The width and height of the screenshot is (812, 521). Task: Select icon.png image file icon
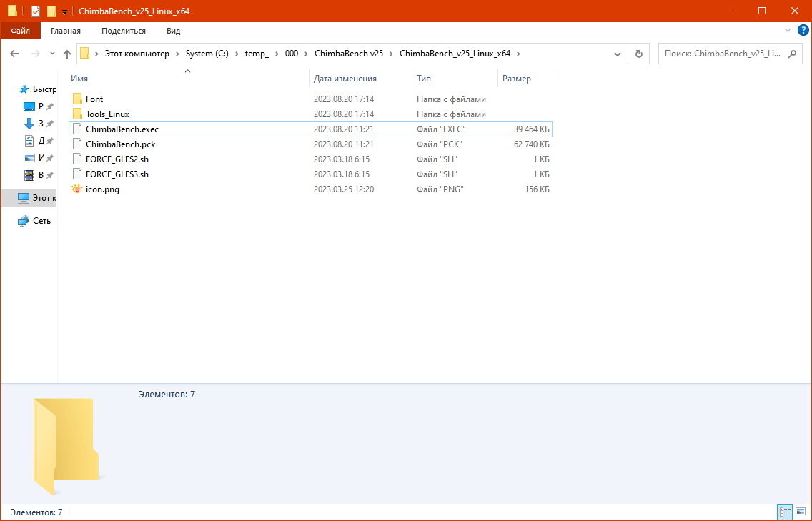[x=76, y=189]
